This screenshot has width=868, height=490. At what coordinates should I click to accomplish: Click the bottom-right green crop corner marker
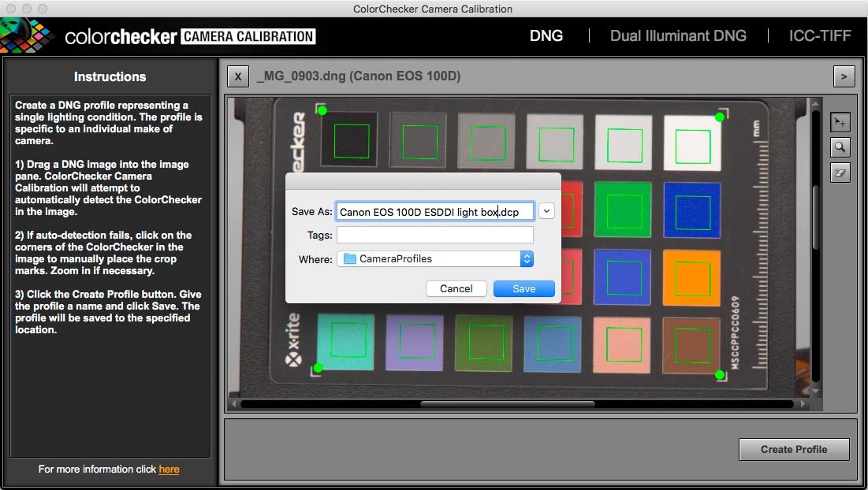[720, 375]
